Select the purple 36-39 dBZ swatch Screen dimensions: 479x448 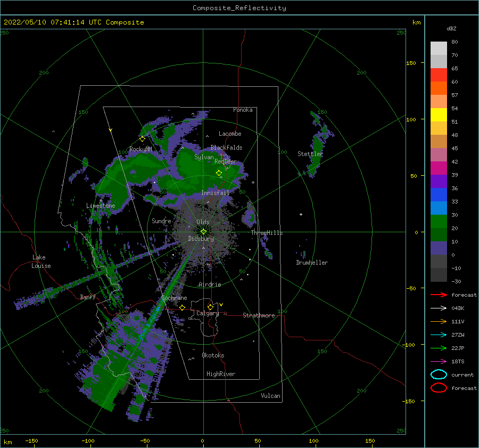point(439,182)
